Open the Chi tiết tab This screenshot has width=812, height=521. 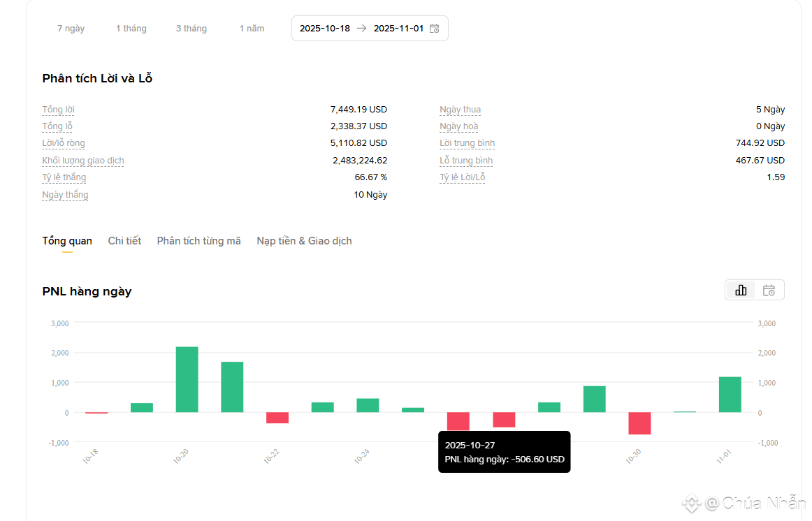pyautogui.click(x=124, y=241)
